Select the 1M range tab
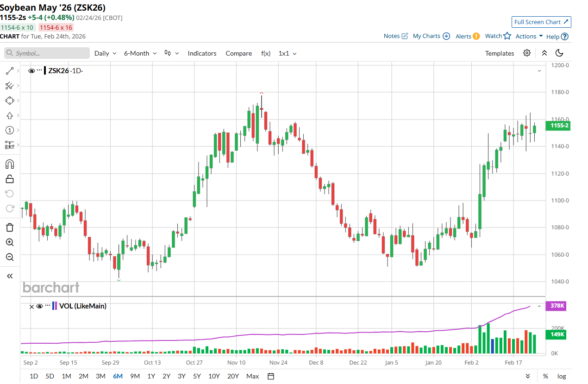The height and width of the screenshot is (384, 588). click(66, 376)
